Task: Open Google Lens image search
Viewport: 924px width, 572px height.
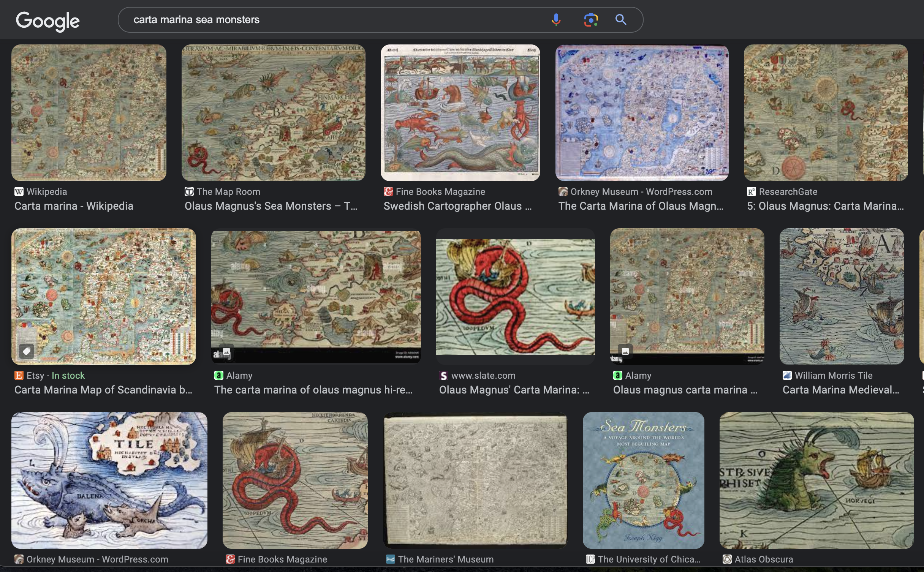Action: pyautogui.click(x=591, y=19)
